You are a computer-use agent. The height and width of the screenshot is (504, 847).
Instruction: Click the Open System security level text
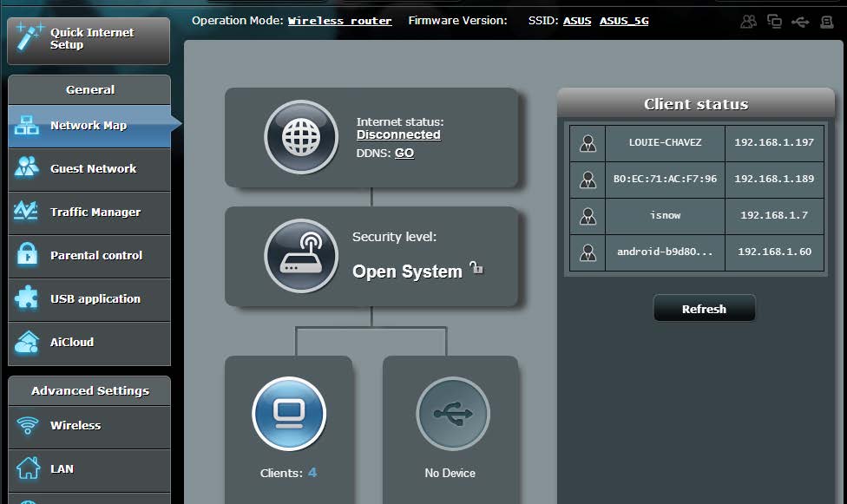click(x=407, y=272)
